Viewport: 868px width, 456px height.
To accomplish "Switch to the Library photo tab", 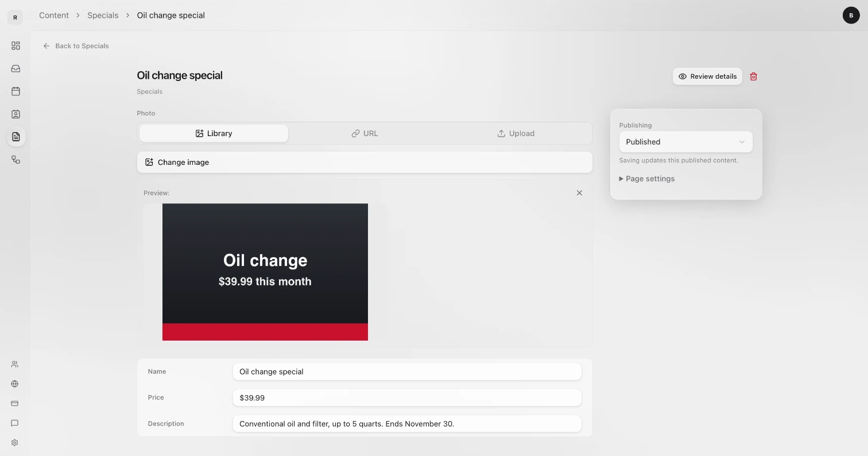I will (214, 133).
